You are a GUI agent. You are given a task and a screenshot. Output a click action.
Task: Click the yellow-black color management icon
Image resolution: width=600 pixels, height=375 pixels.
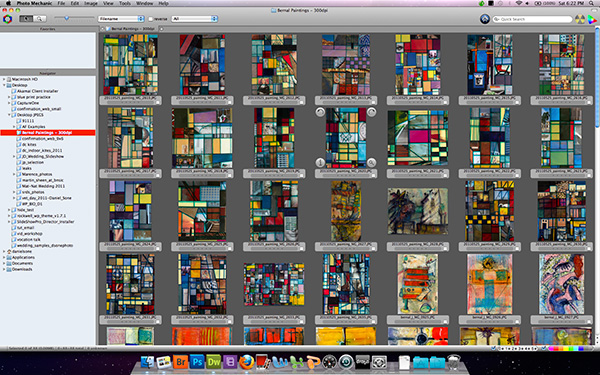[580, 19]
